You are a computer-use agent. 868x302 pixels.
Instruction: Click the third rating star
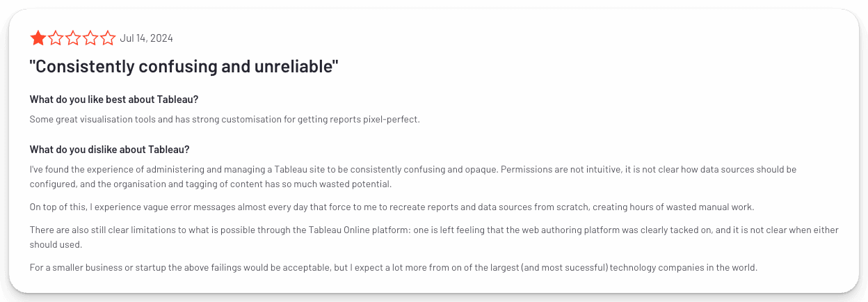coord(72,38)
